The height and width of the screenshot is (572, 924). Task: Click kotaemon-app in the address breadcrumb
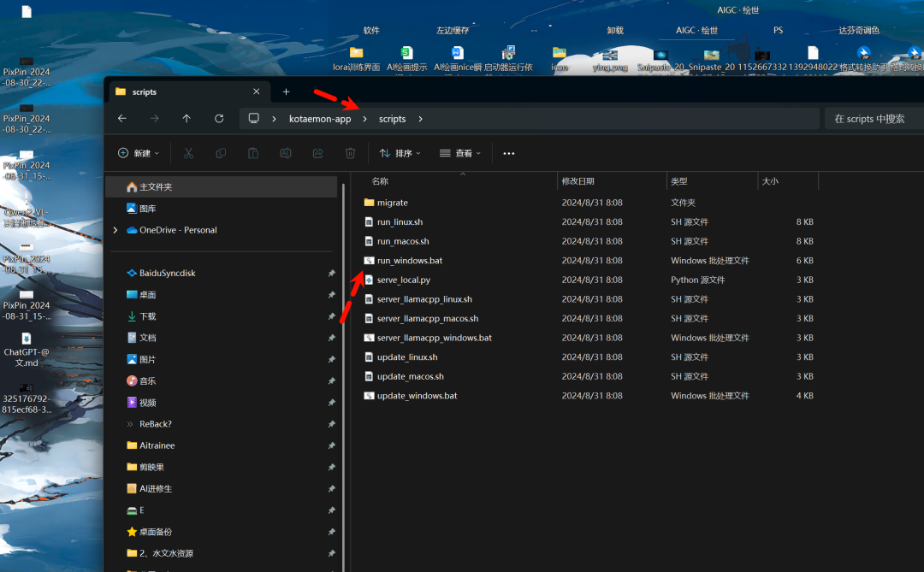click(x=320, y=119)
